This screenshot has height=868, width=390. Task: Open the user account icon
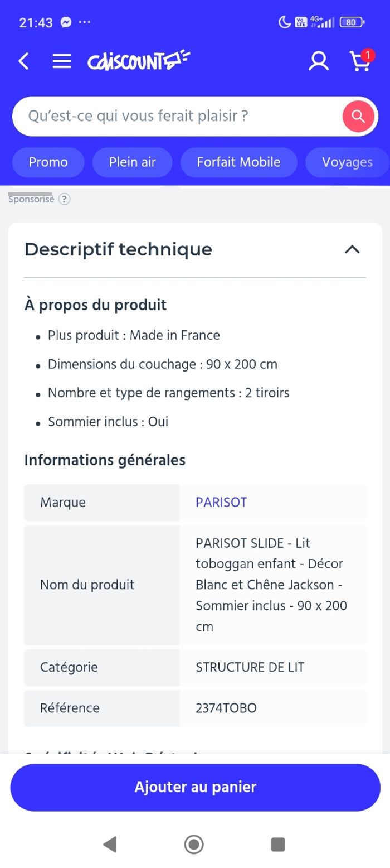click(319, 61)
